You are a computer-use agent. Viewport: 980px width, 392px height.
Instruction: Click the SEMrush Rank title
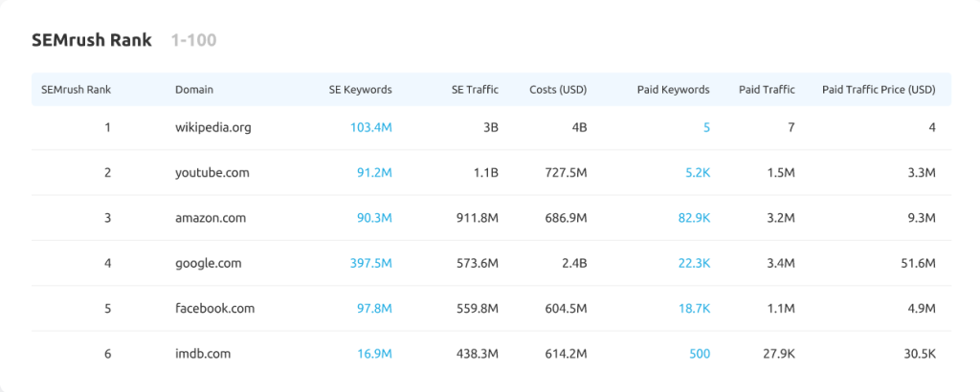[92, 40]
